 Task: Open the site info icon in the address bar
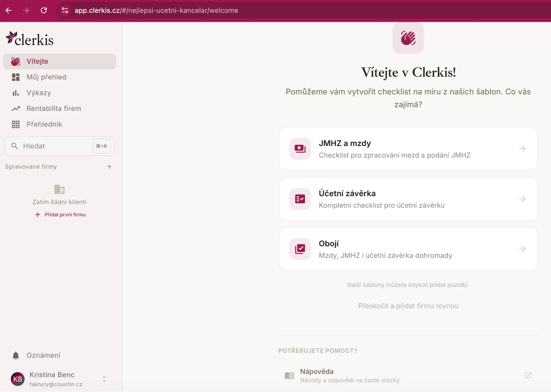[65, 10]
